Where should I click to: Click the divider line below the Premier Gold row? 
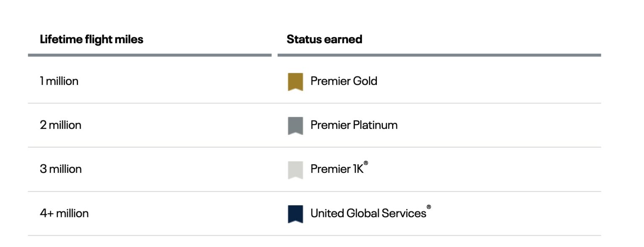click(314, 103)
